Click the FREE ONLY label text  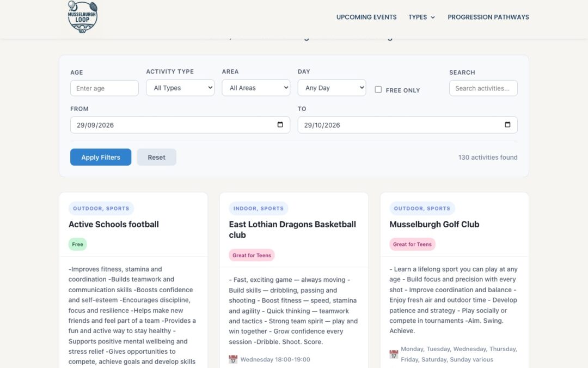(x=403, y=90)
